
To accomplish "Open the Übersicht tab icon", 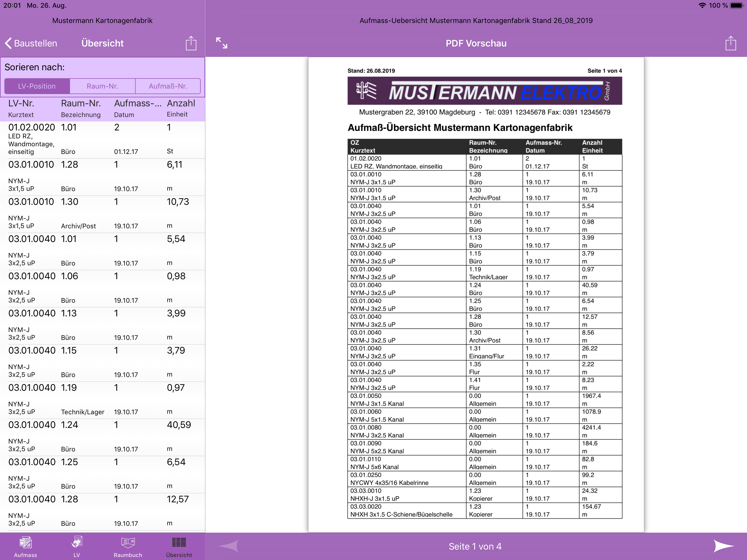I will pos(179,547).
